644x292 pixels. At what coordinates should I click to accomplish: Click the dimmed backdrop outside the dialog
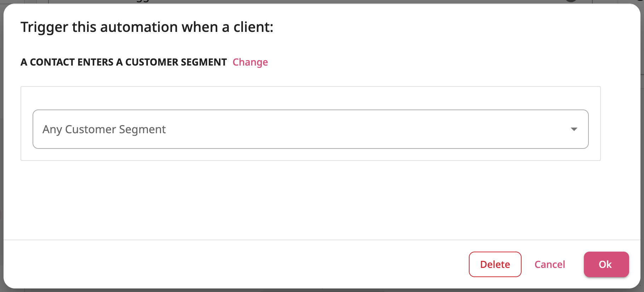[1, 142]
